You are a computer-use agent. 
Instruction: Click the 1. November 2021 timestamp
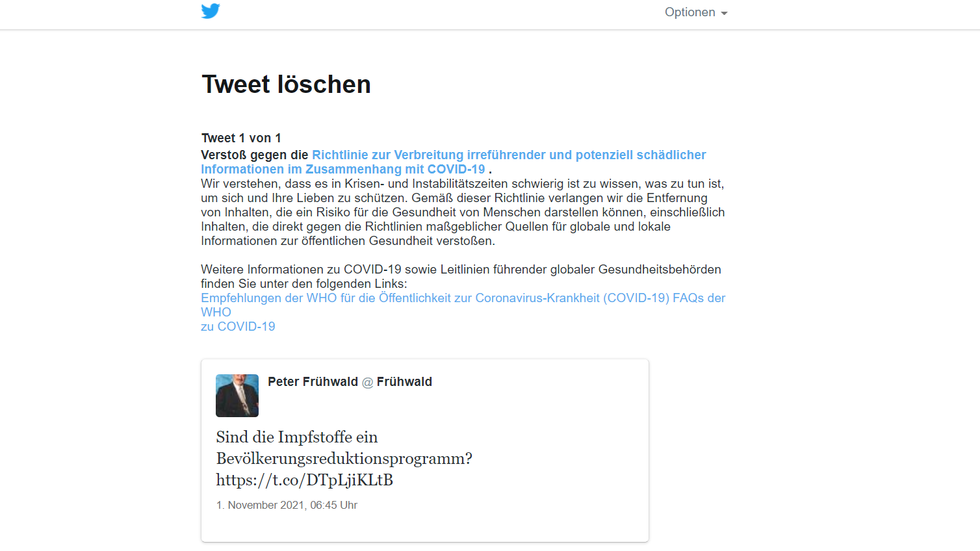click(287, 505)
